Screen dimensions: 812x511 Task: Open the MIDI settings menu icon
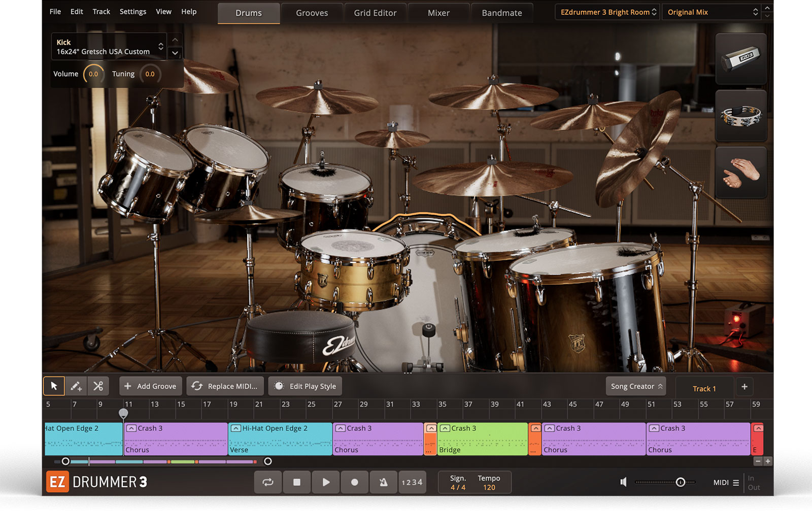pos(736,483)
